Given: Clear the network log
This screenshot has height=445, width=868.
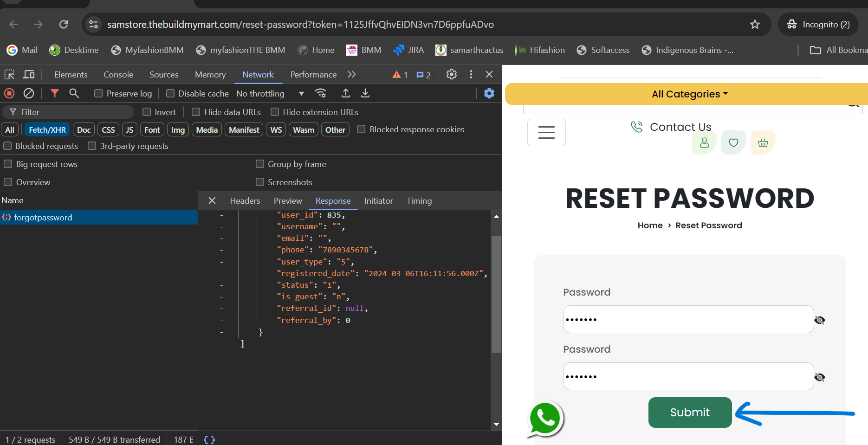Looking at the screenshot, I should coord(29,93).
